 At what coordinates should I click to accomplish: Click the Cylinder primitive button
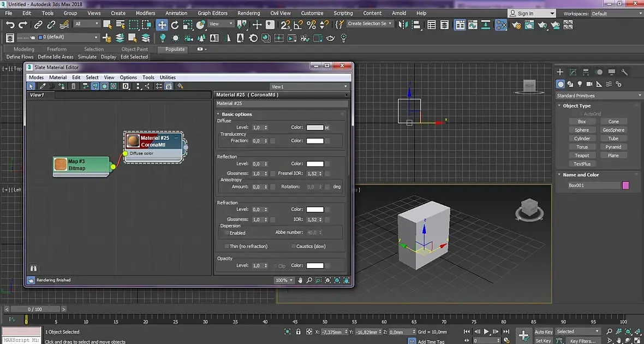(x=582, y=139)
